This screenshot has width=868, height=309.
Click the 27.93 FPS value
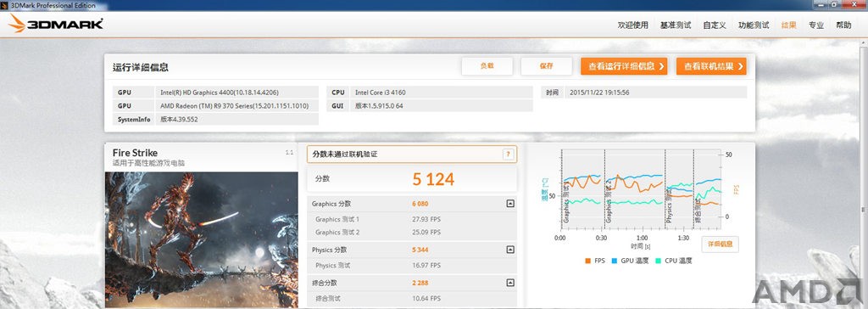click(x=426, y=220)
